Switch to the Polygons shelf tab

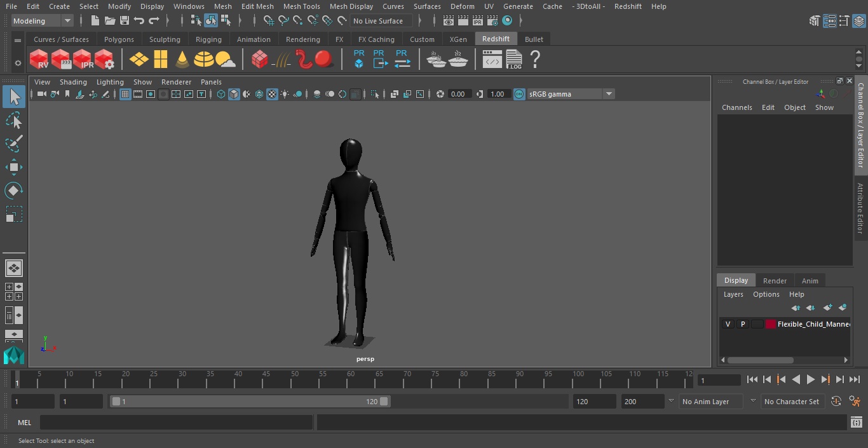click(119, 39)
